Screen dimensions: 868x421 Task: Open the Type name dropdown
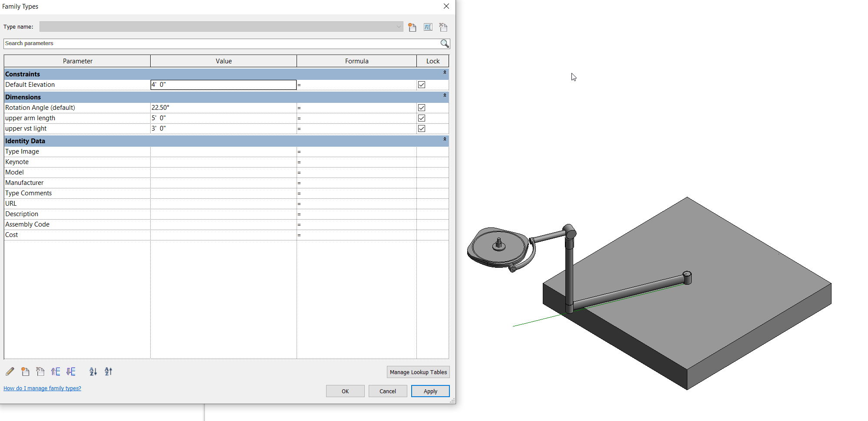(x=398, y=26)
